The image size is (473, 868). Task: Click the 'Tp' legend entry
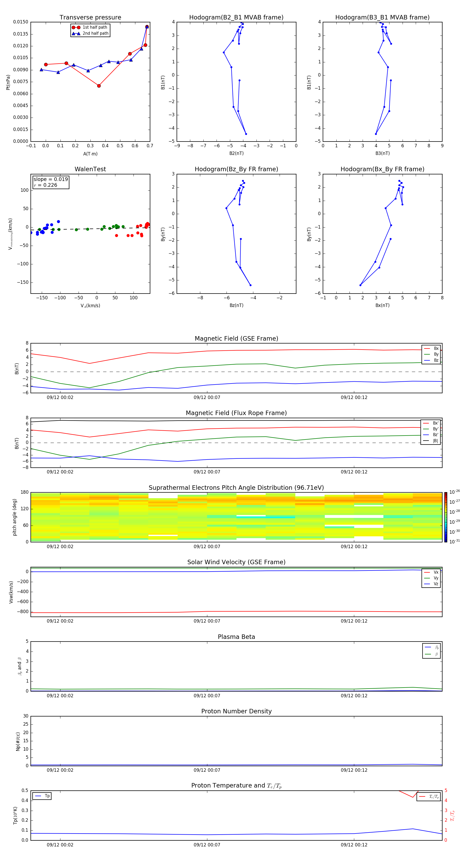42,796
